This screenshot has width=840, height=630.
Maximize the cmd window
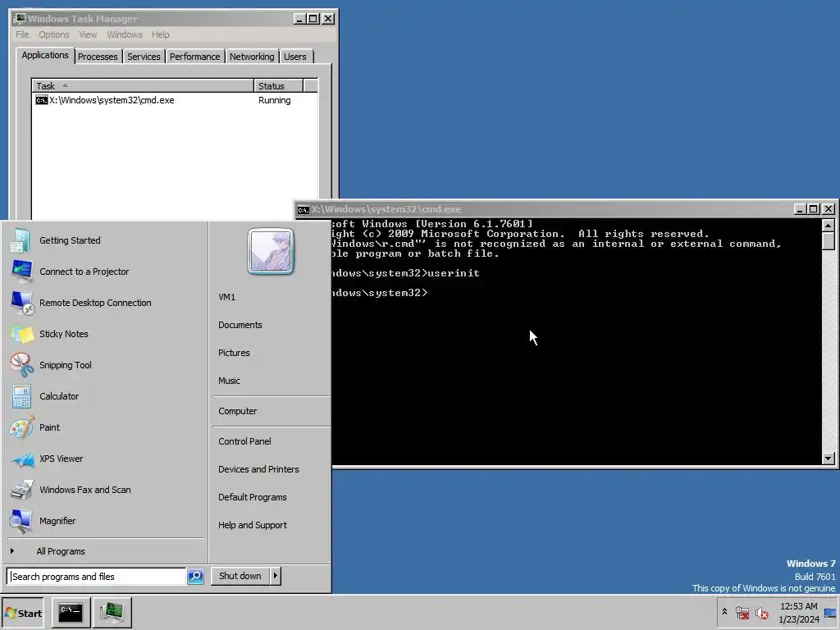(x=813, y=209)
